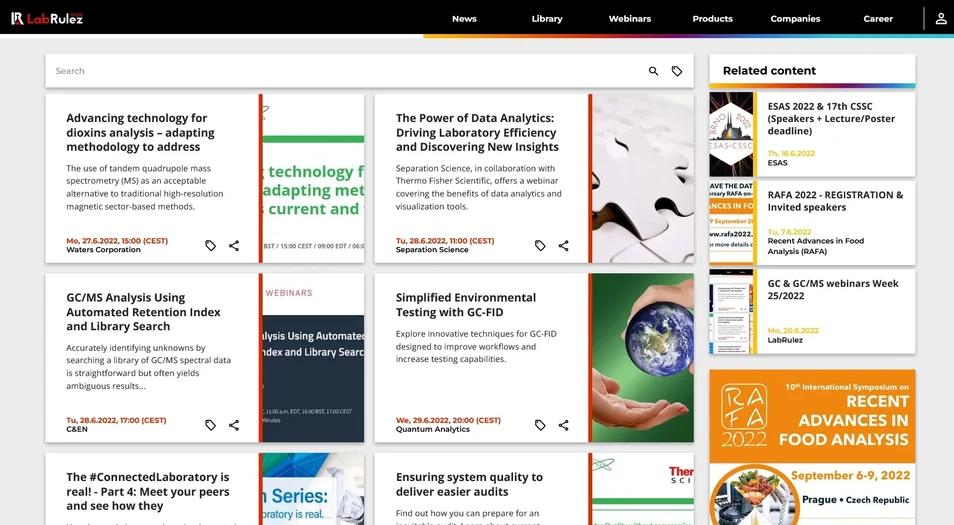
Task: Open 'GC/MS Analysis Using Automated Retention Index' title
Action: [143, 312]
